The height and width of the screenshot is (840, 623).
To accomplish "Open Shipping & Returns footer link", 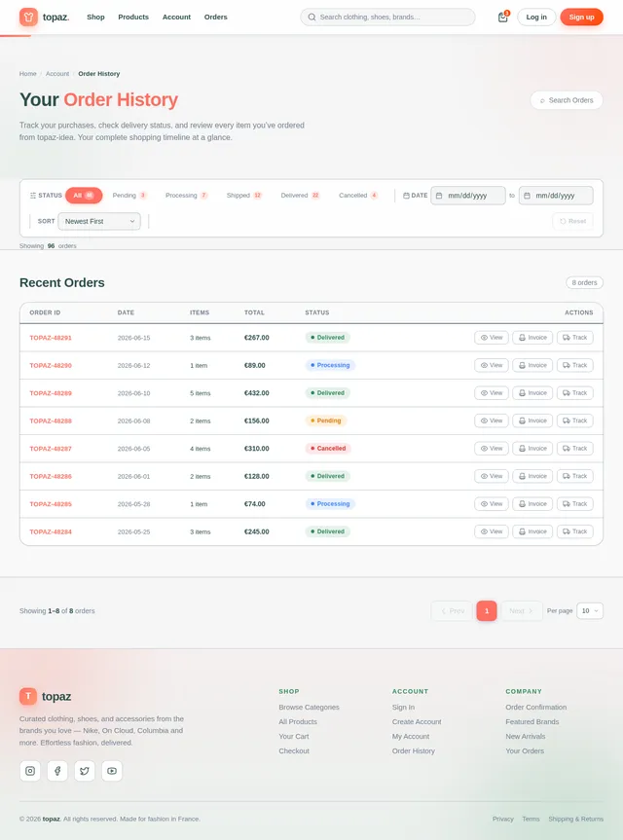I will (576, 820).
